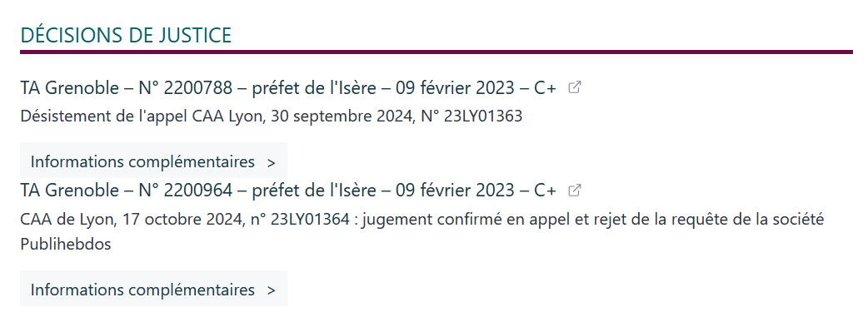Click the chevron arrow below Désistement de l'appel
The height and width of the screenshot is (327, 868).
[271, 163]
